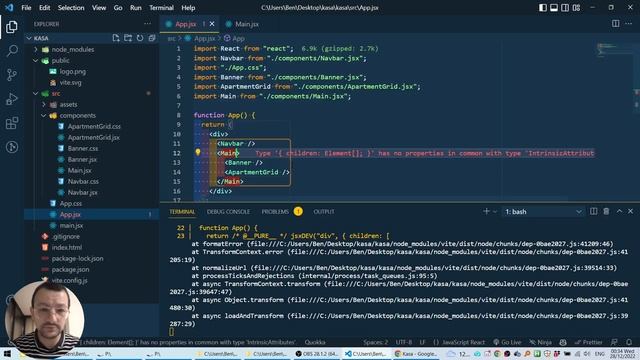Switch to the DEBUG CONSOLE tab

pos(228,211)
